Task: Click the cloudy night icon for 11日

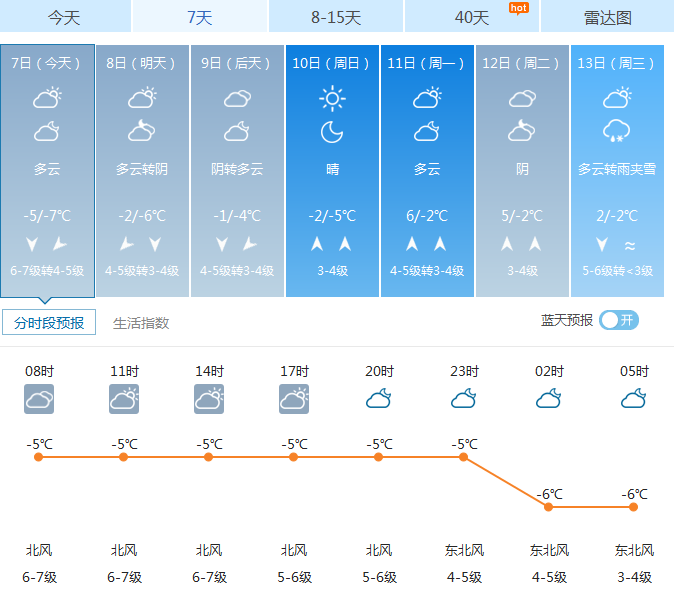Action: click(x=427, y=131)
